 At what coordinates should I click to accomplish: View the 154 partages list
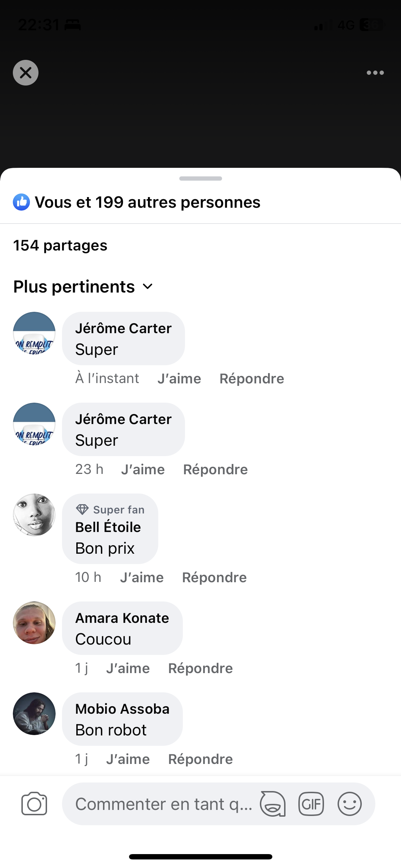pyautogui.click(x=60, y=246)
